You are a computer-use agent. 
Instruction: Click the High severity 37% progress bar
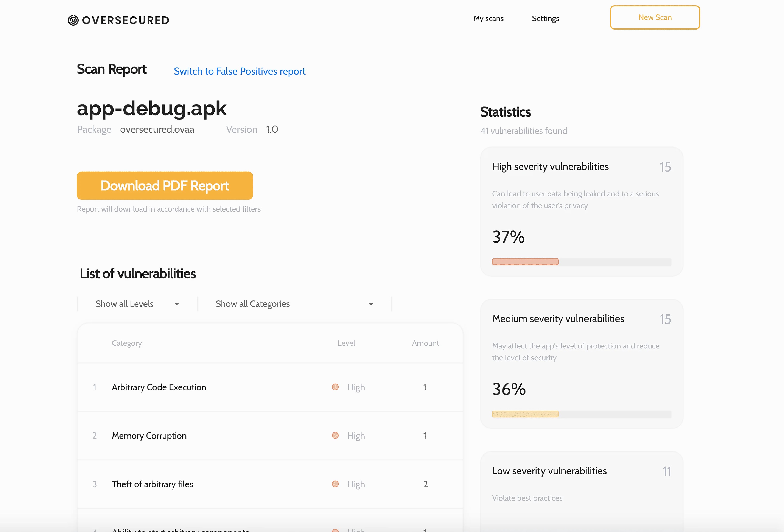click(x=581, y=262)
